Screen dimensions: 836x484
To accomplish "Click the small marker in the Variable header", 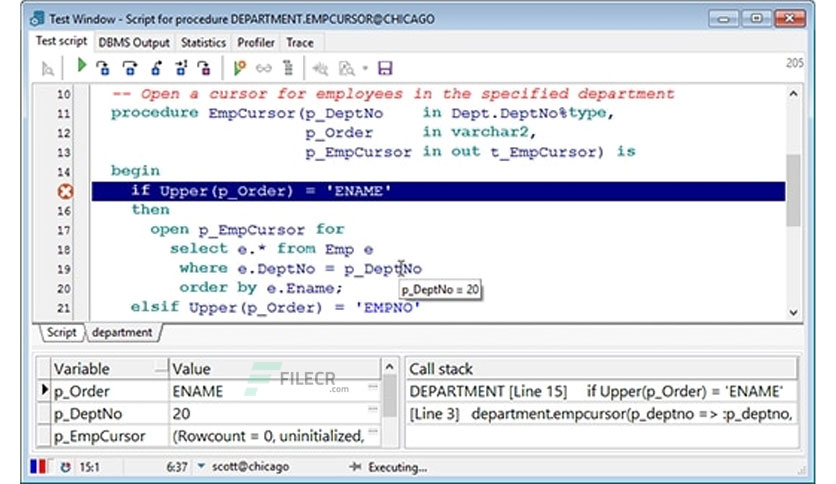I will pyautogui.click(x=160, y=368).
